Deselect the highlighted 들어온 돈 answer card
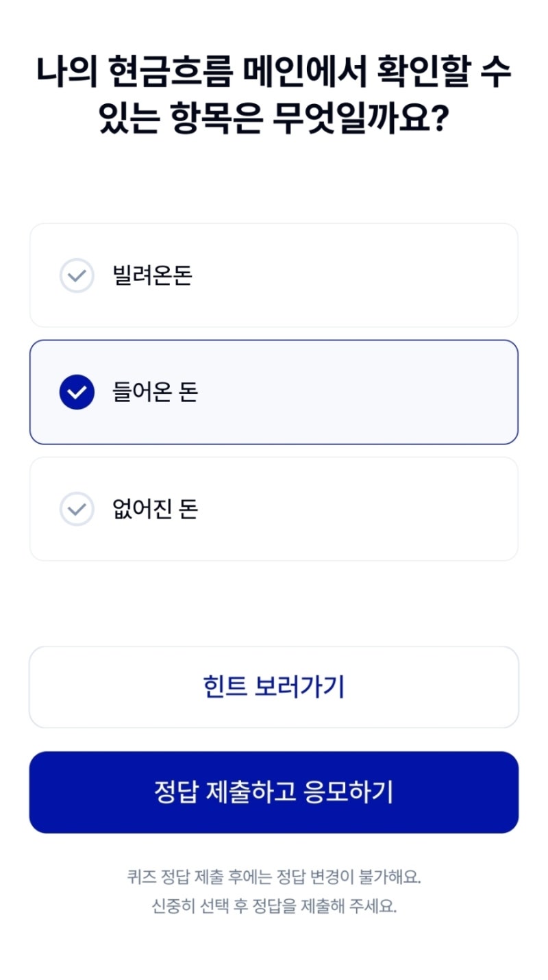Image resolution: width=548 pixels, height=980 pixels. click(274, 392)
